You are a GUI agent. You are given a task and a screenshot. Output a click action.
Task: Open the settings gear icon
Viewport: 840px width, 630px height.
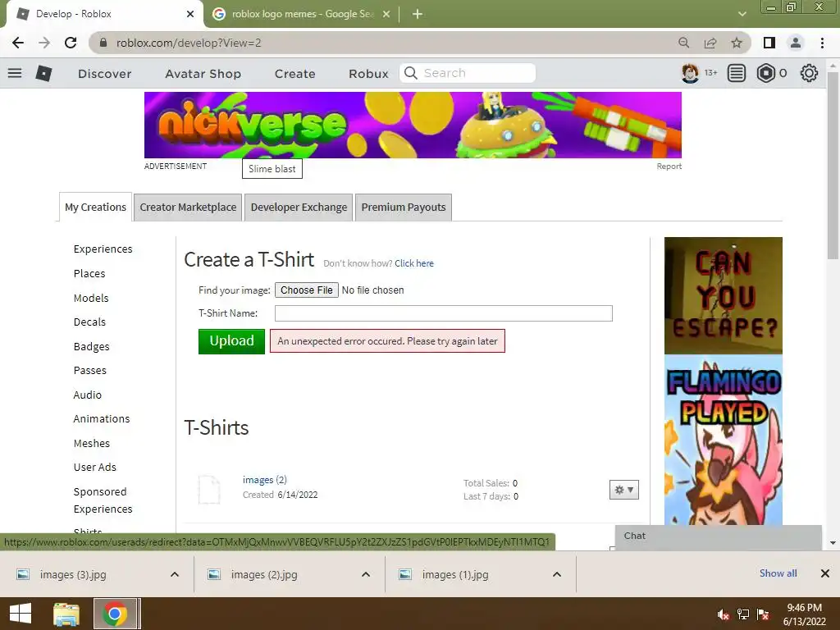coord(809,73)
